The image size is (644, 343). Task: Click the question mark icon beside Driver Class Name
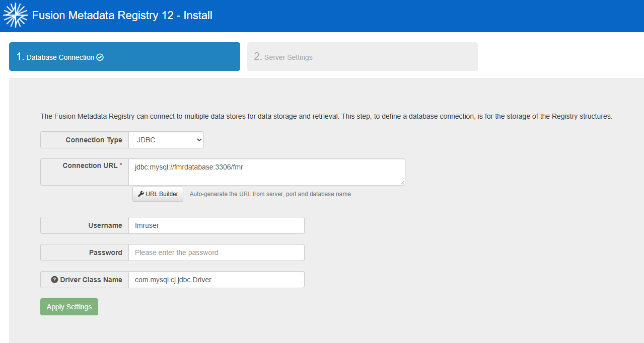[54, 280]
